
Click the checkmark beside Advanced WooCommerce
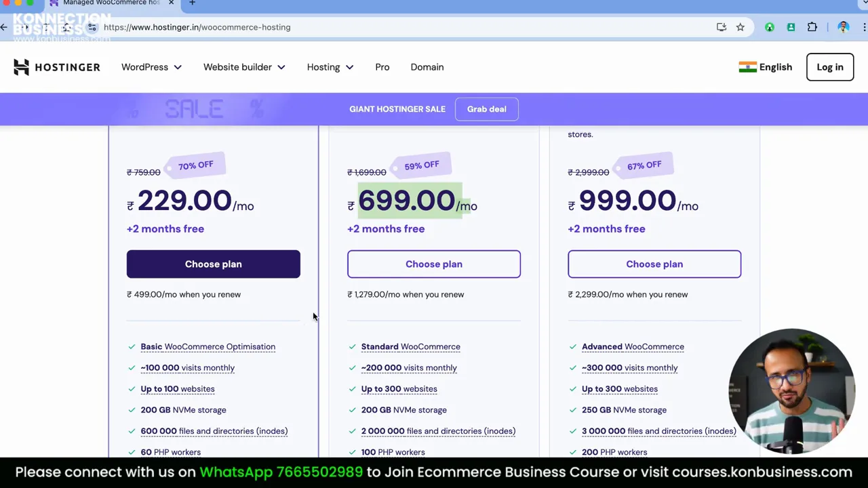(572, 346)
